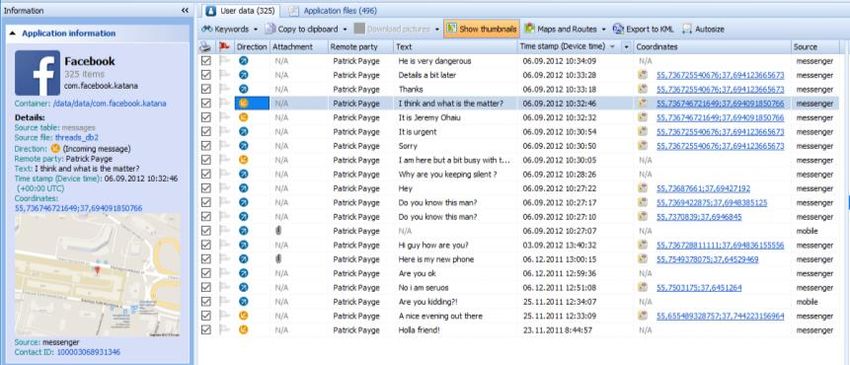Open coordinates link in Information panel
The width and height of the screenshot is (850, 365).
coord(79,208)
